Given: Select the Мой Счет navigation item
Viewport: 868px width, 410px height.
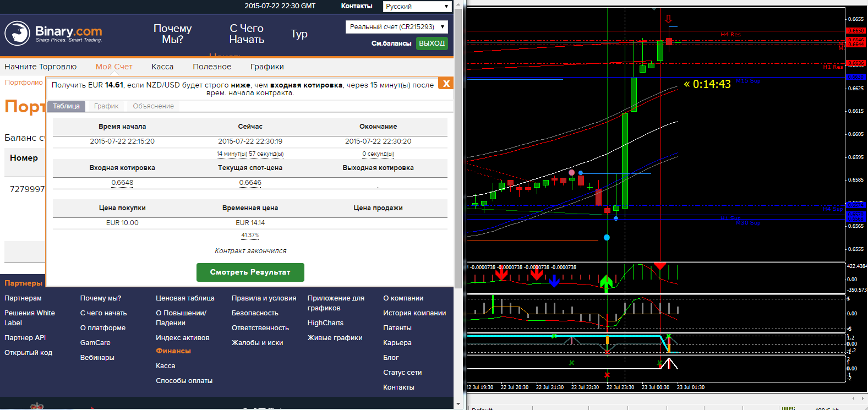Looking at the screenshot, I should pos(114,67).
